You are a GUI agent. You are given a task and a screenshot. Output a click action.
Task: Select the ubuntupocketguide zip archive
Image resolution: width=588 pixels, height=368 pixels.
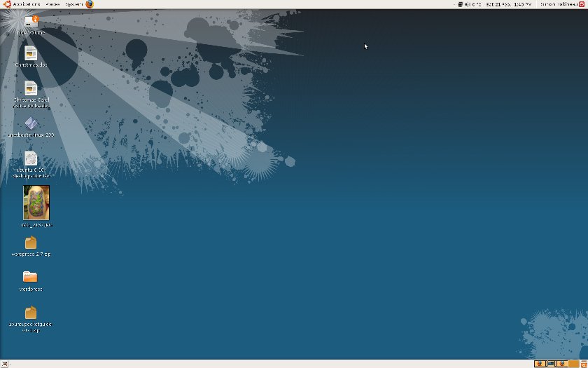(x=31, y=313)
